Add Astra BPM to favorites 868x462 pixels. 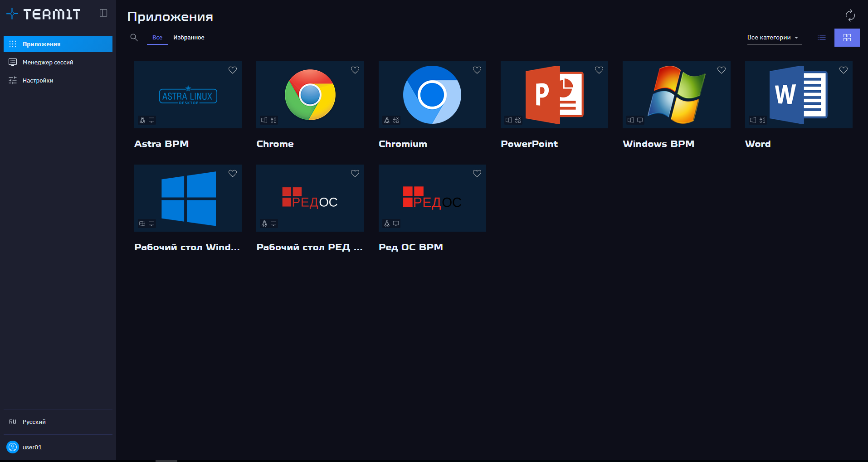point(233,70)
